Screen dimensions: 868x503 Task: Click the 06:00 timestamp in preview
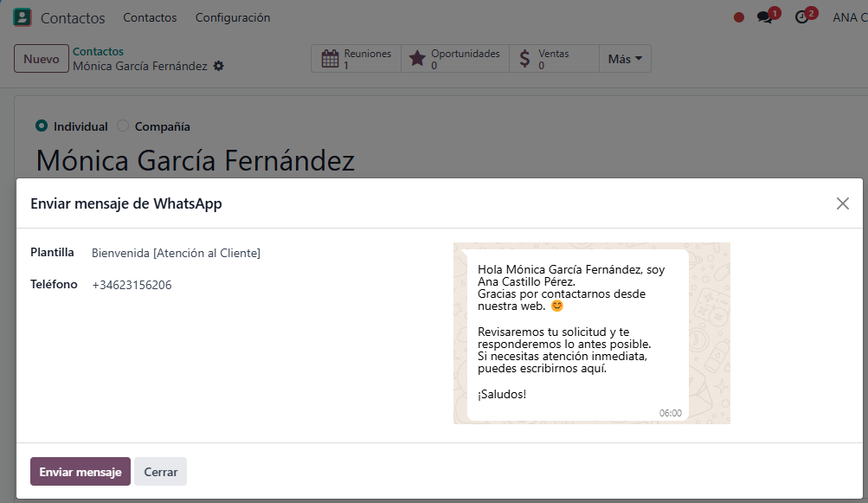coord(671,413)
